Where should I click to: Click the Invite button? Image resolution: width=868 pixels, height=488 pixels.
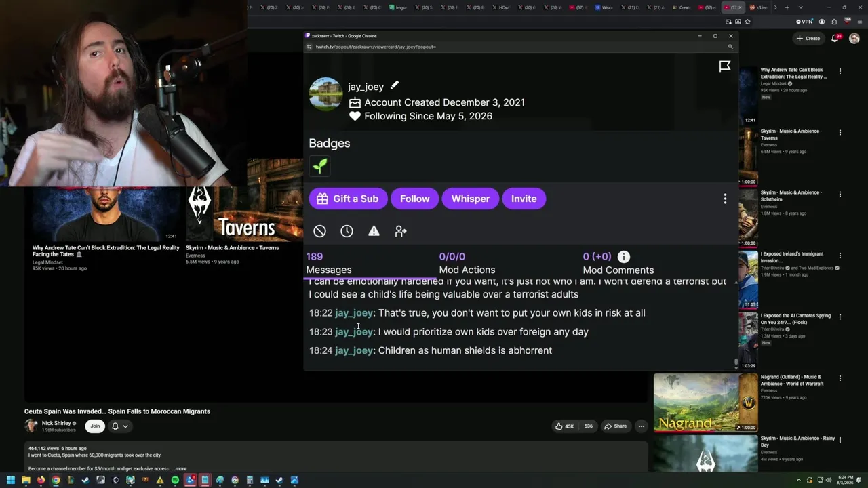524,199
